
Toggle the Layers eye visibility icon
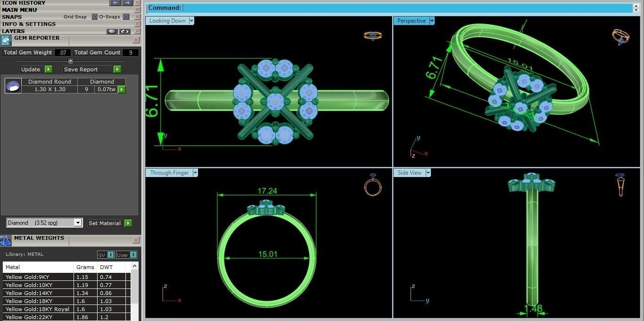pyautogui.click(x=124, y=32)
